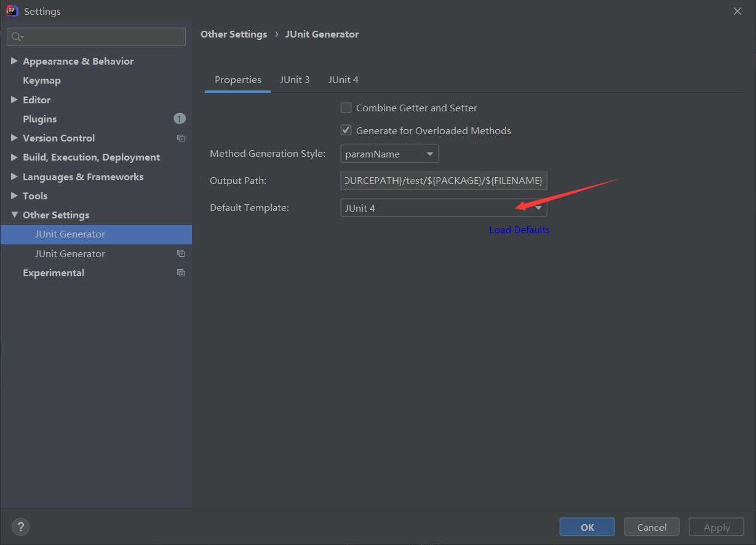The image size is (756, 545).
Task: Click the project-level icon beside Version Control
Action: [180, 138]
